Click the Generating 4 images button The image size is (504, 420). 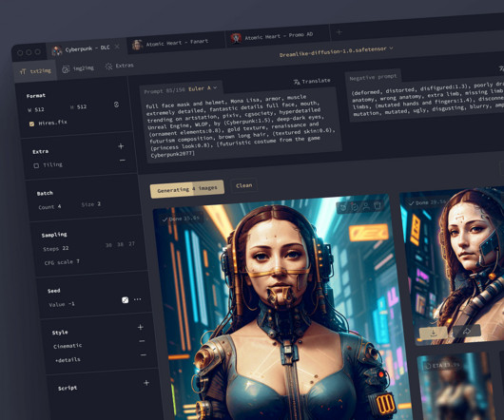187,189
